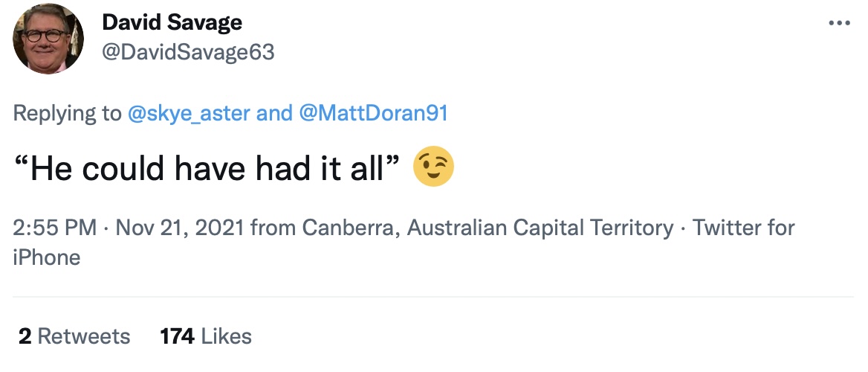868x372 pixels.
Task: Open the three-dot more options menu
Action: 839,23
